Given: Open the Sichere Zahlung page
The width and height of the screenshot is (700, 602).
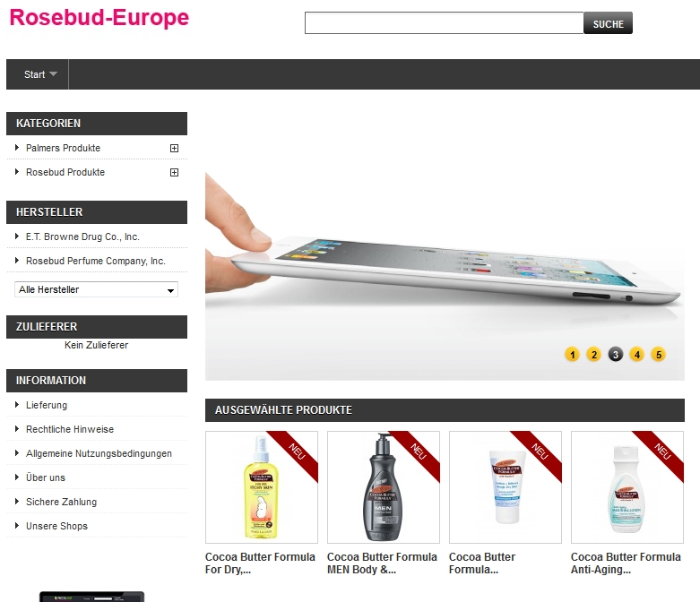Looking at the screenshot, I should point(61,502).
